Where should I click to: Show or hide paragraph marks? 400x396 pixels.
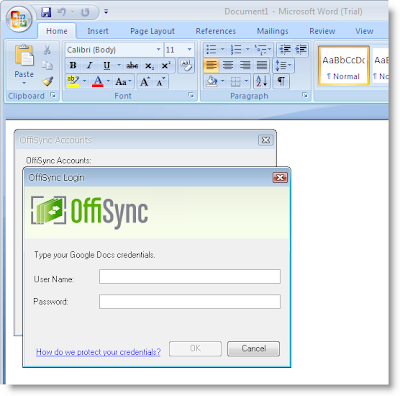point(281,81)
